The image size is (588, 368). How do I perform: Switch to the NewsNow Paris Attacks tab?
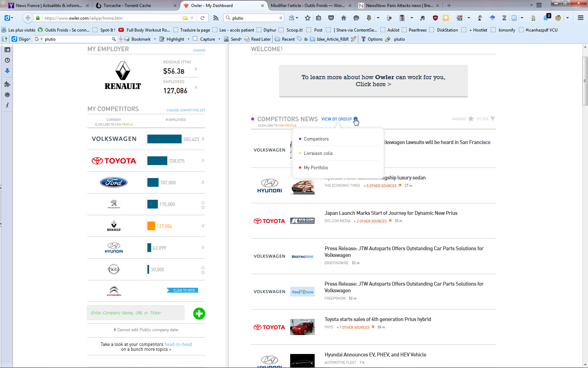(399, 5)
